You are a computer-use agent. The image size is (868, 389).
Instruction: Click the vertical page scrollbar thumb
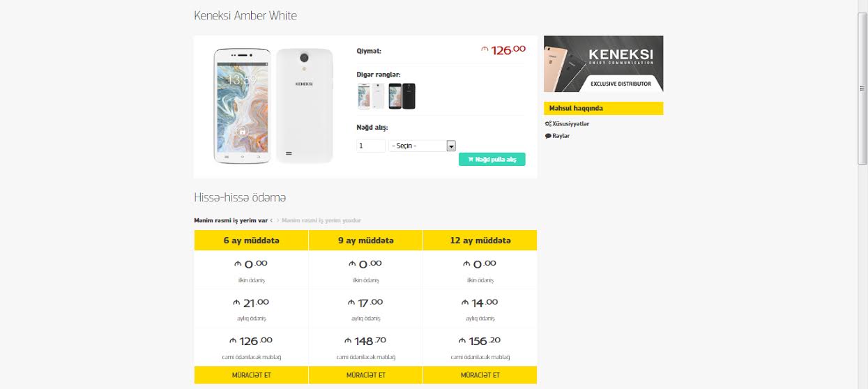pyautogui.click(x=862, y=88)
